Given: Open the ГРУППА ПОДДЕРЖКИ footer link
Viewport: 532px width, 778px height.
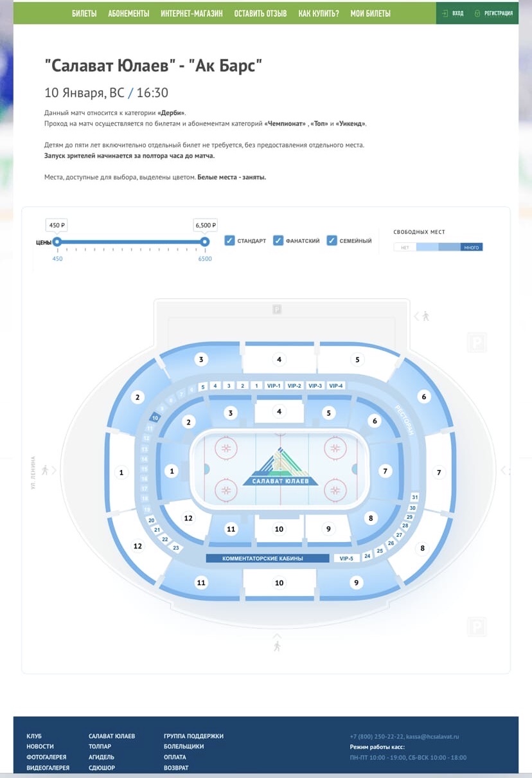Looking at the screenshot, I should click(193, 736).
